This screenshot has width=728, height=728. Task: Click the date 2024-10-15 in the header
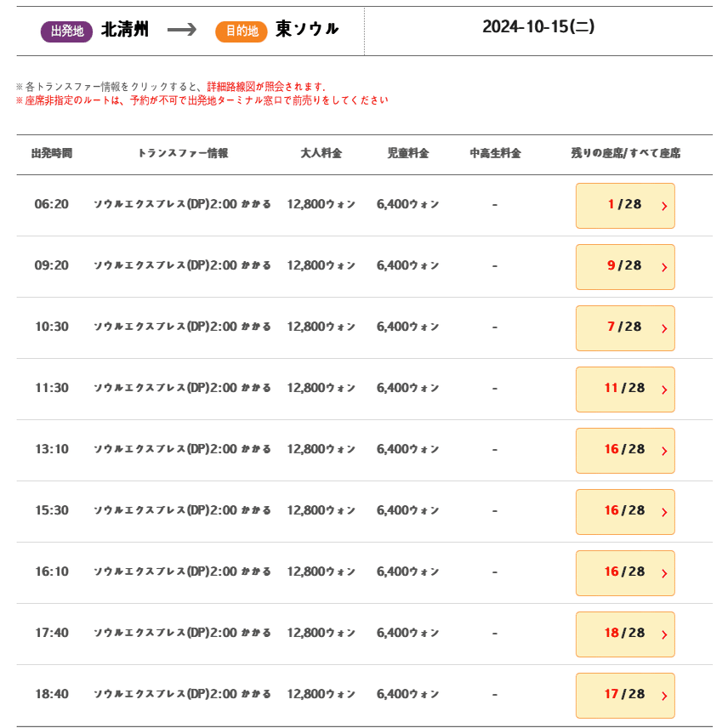tap(538, 27)
